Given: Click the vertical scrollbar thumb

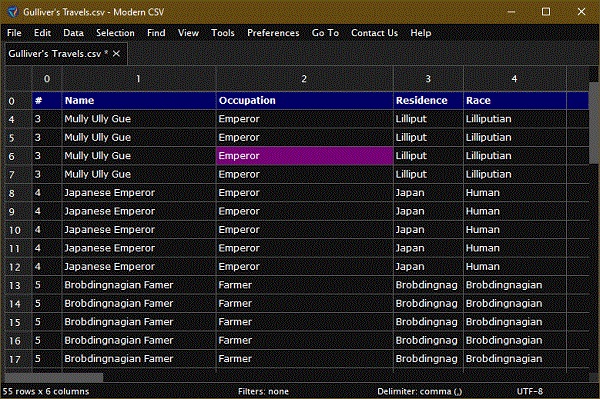Looking at the screenshot, I should 594,123.
